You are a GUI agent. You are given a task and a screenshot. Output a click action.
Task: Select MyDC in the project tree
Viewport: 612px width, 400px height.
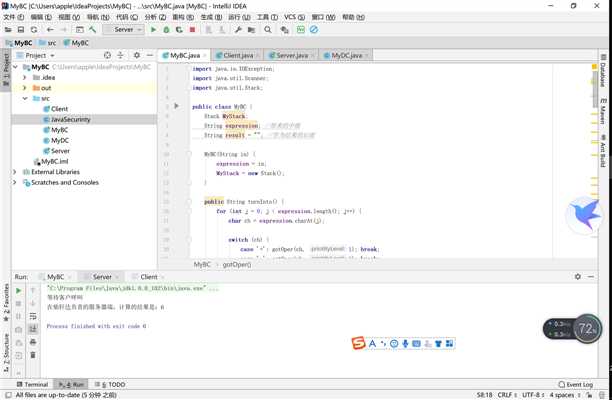[x=60, y=140]
